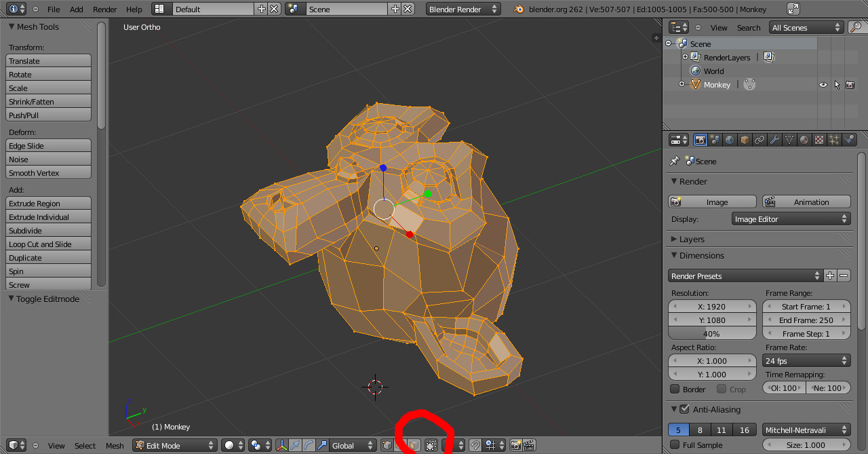Open the Scene properties tab

click(x=715, y=140)
